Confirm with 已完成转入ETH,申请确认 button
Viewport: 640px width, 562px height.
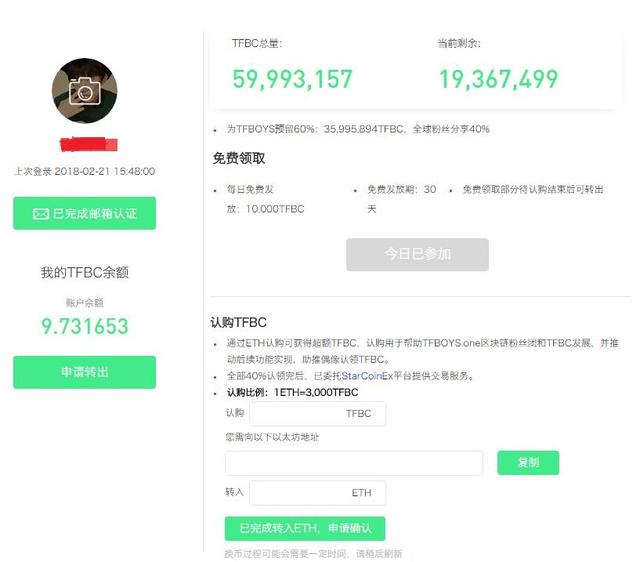tap(304, 528)
